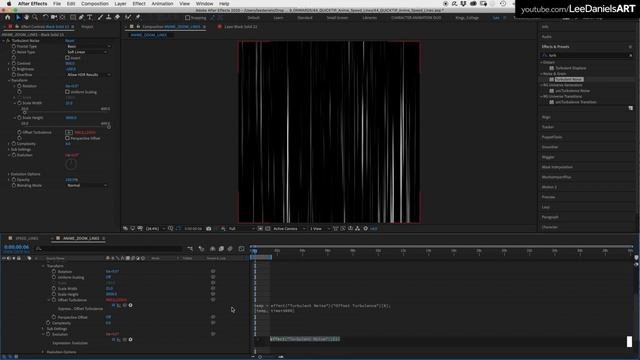Select the Brush tool

[x=100, y=18]
